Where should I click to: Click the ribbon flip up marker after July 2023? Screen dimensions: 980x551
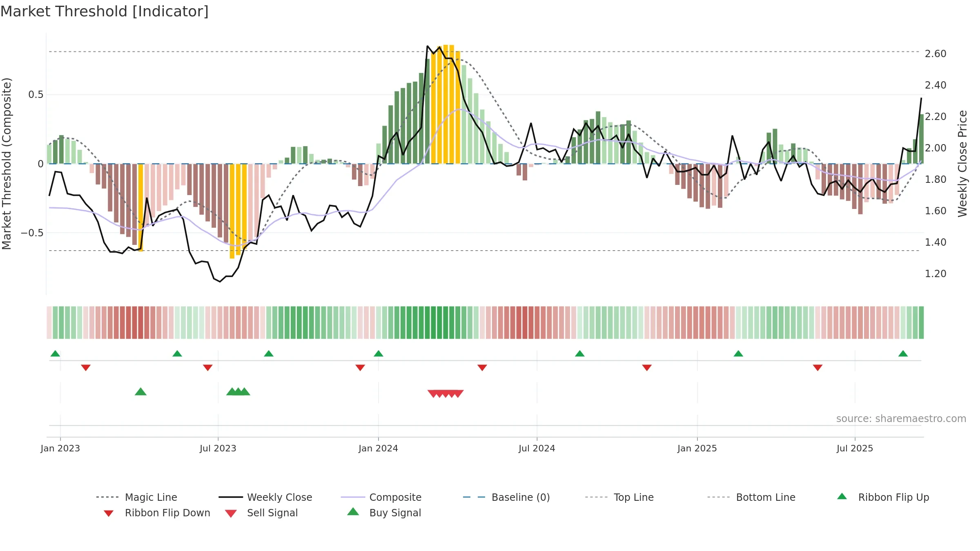click(x=269, y=353)
